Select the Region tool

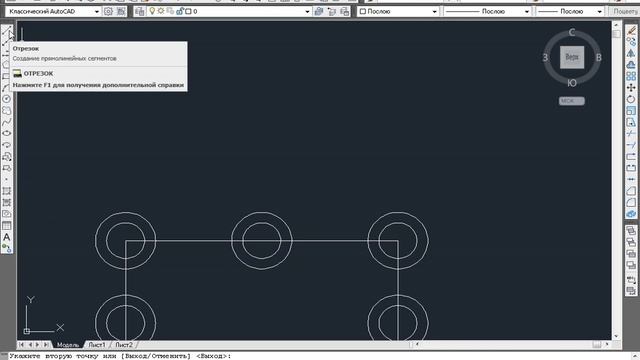click(x=7, y=213)
